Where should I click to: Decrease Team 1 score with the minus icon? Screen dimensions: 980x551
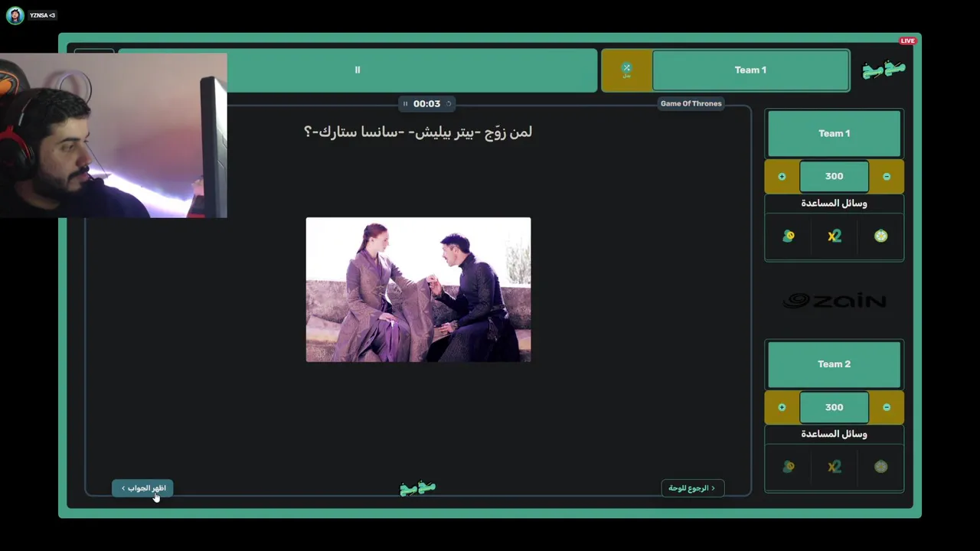887,177
